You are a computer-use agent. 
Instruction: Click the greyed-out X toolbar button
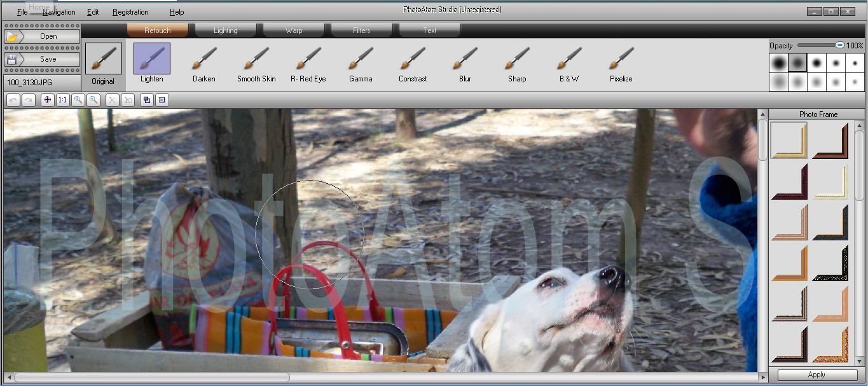(113, 100)
